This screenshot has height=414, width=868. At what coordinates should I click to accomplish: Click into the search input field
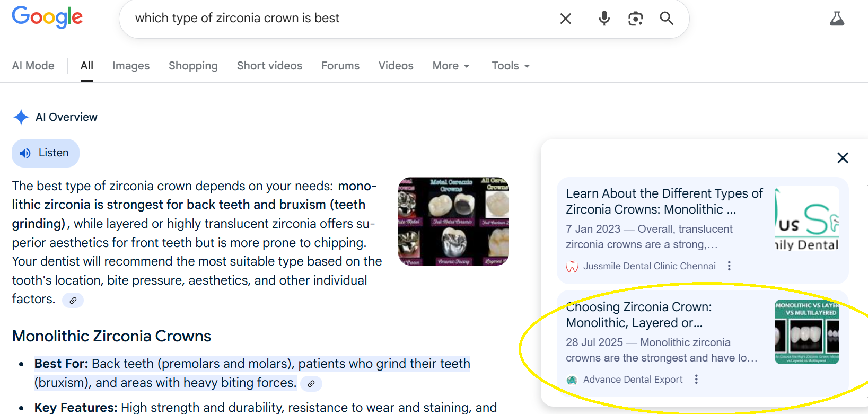pos(339,19)
